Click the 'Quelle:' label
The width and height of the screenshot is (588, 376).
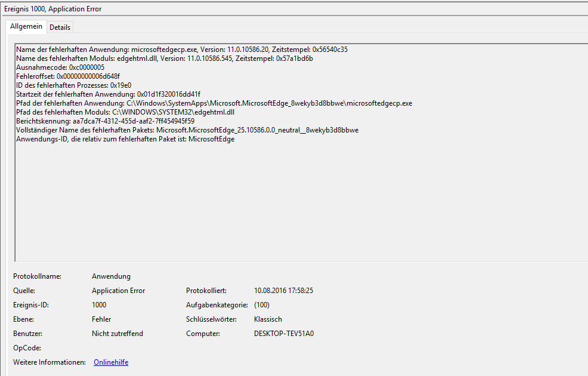(24, 291)
